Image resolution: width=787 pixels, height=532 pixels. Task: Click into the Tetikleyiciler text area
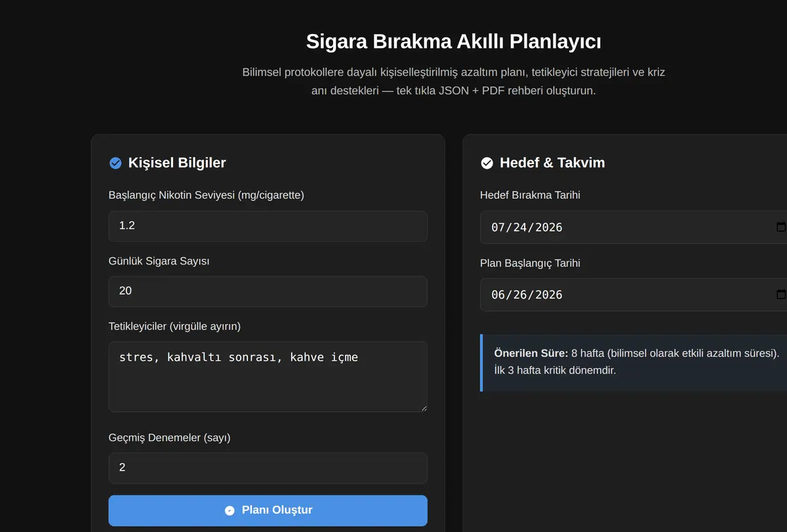point(268,377)
